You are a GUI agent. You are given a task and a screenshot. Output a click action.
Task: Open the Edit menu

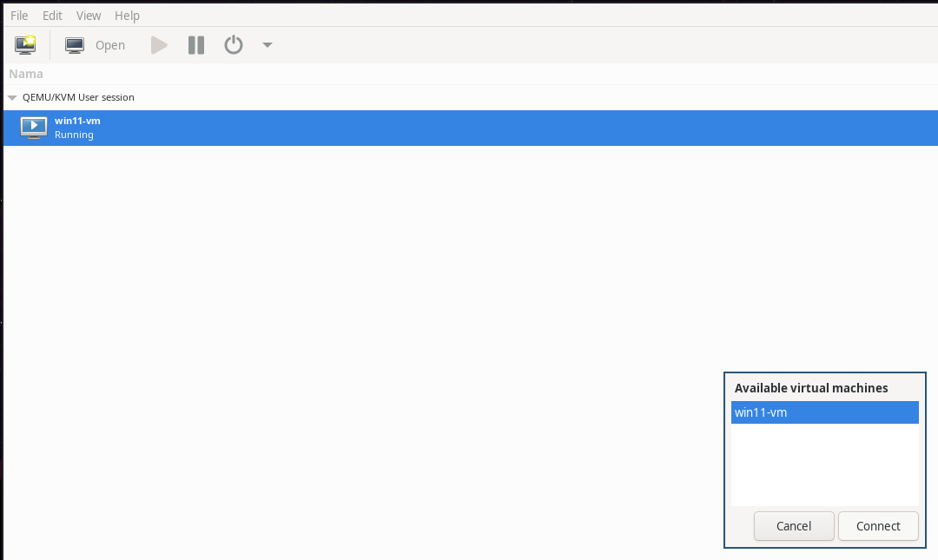pos(52,16)
